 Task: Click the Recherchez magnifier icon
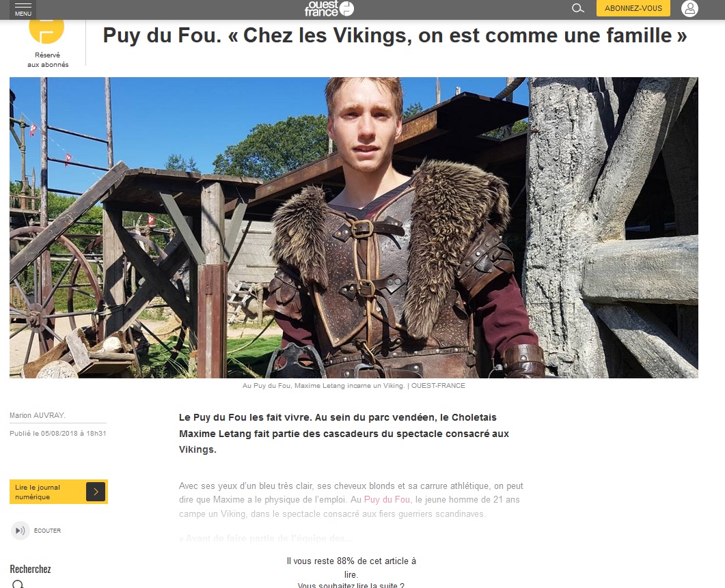[x=18, y=585]
